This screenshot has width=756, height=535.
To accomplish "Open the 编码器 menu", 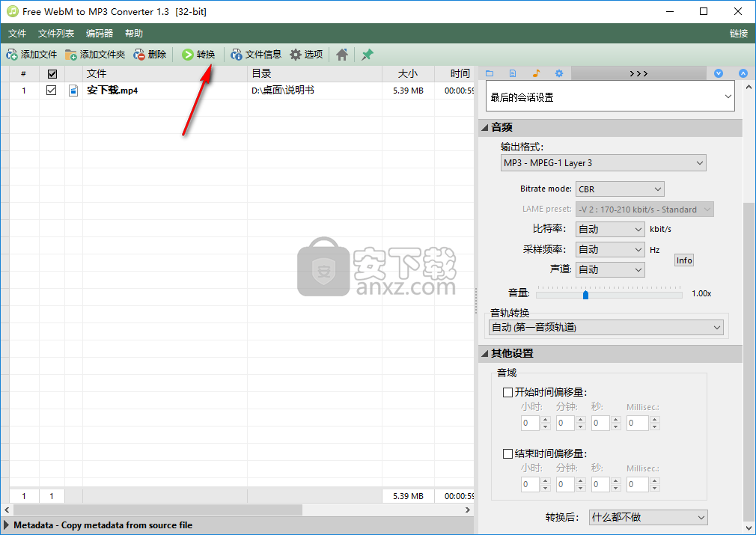I will [x=100, y=33].
